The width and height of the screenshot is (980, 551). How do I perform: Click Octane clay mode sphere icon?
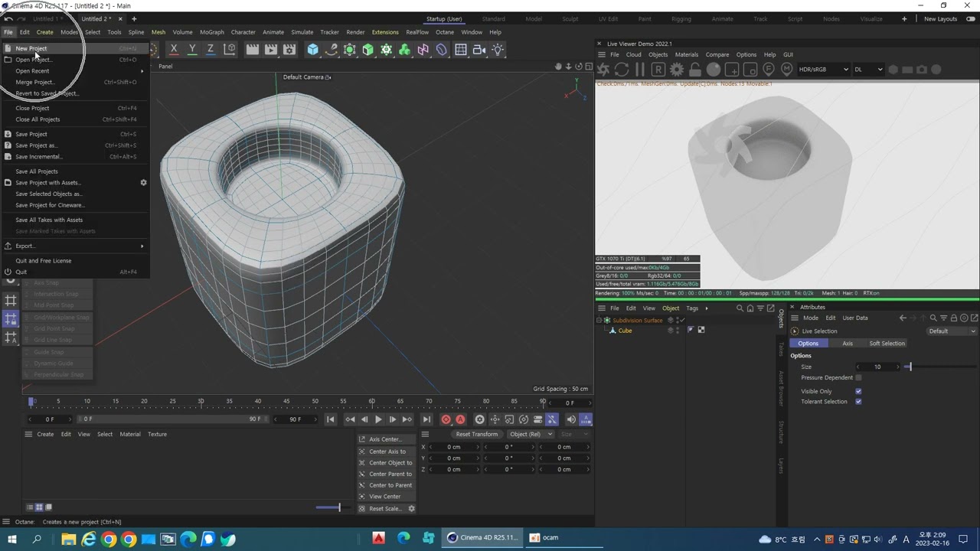click(x=714, y=70)
